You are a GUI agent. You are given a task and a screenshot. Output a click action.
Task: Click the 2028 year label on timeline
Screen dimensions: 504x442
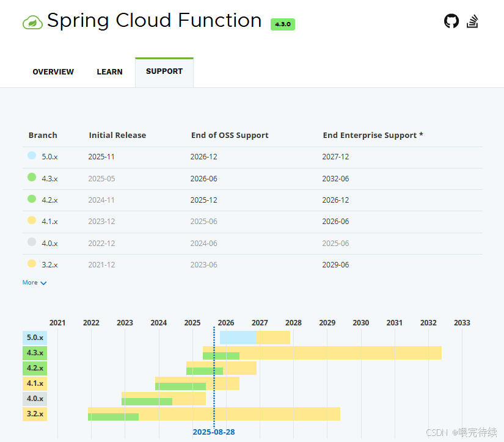tap(293, 323)
